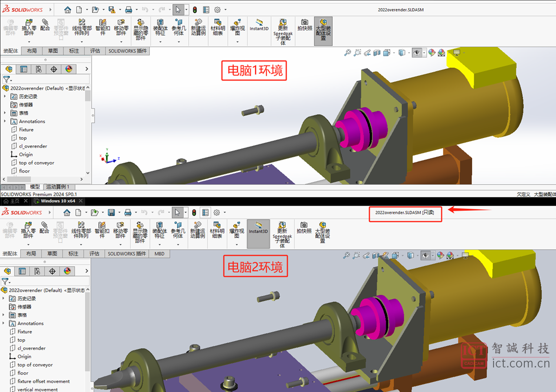The height and width of the screenshot is (392, 556).
Task: Toggle Instant3D in the bottom window ribbon
Action: pos(258,234)
